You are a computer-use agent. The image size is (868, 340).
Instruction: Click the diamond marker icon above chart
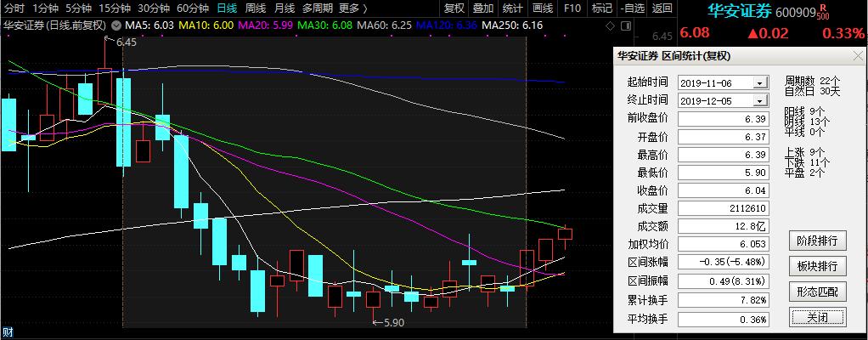[610, 25]
